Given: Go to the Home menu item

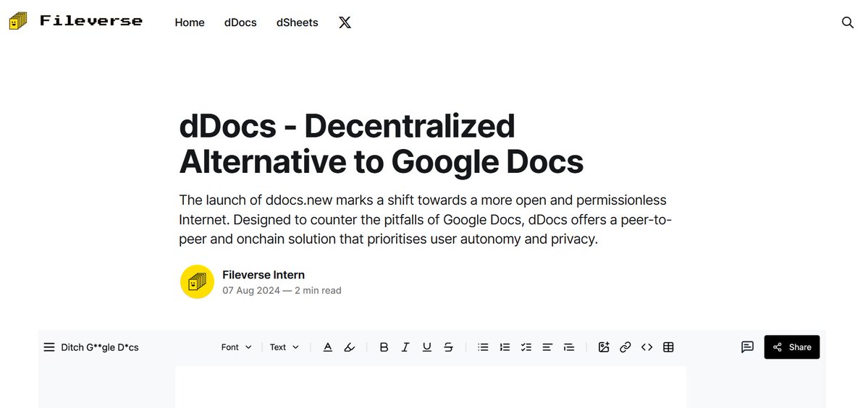Looking at the screenshot, I should tap(190, 22).
